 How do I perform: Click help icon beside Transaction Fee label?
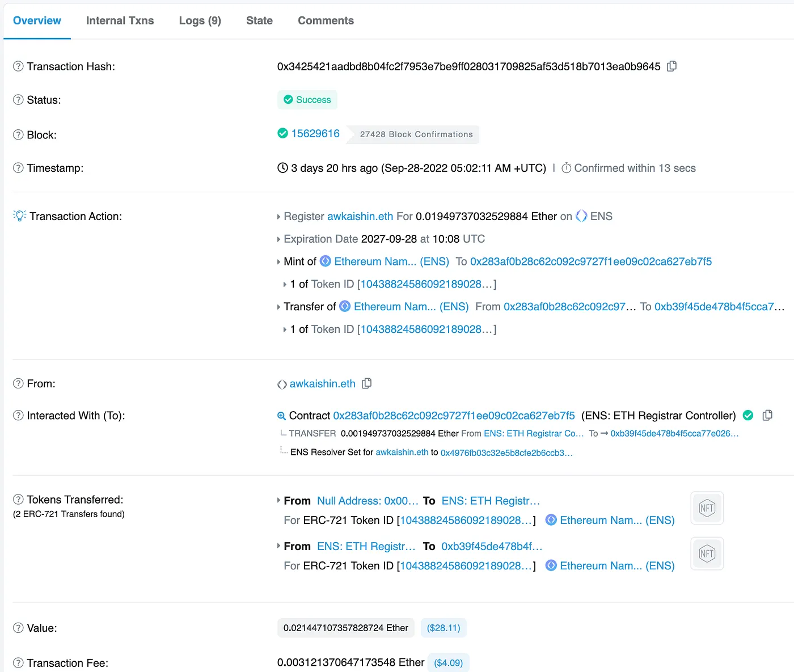coord(18,663)
